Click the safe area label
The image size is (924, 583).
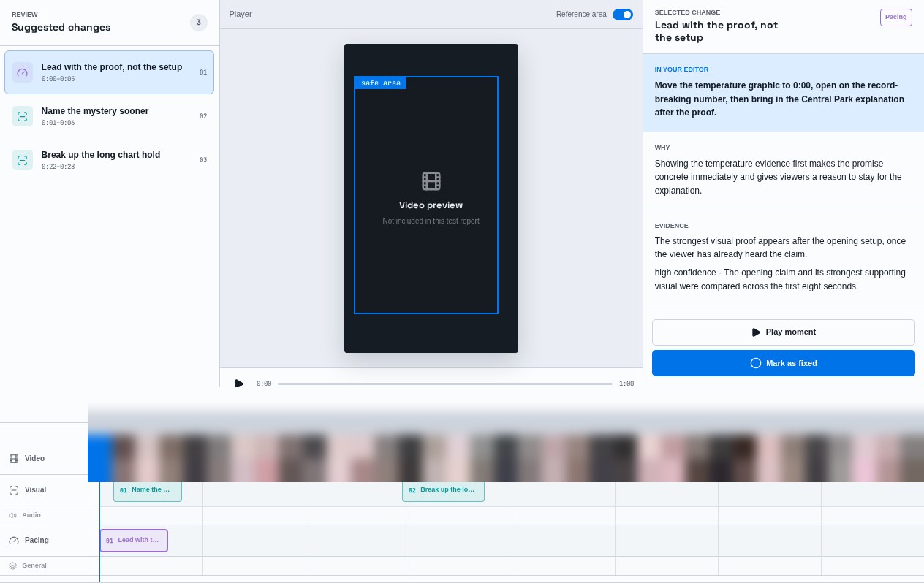381,83
